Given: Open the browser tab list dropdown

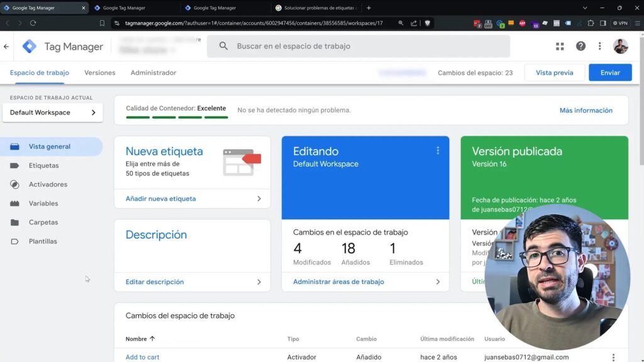Looking at the screenshot, I should tap(585, 8).
